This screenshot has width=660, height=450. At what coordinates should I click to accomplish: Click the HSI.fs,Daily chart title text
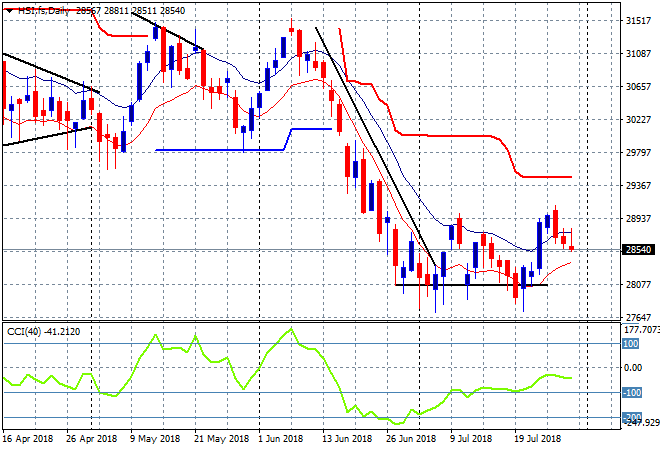43,11
